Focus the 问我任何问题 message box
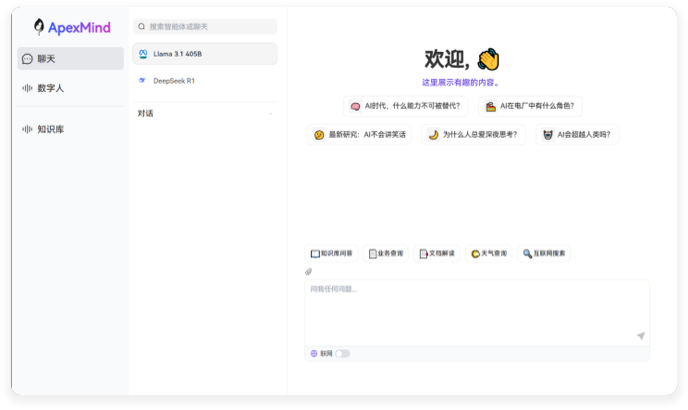This screenshot has height=410, width=688. 477,313
